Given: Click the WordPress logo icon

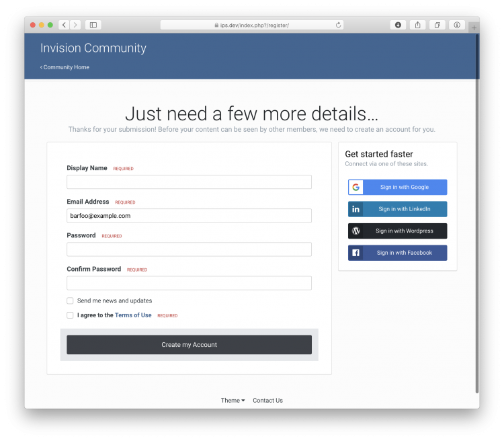Looking at the screenshot, I should pos(355,231).
